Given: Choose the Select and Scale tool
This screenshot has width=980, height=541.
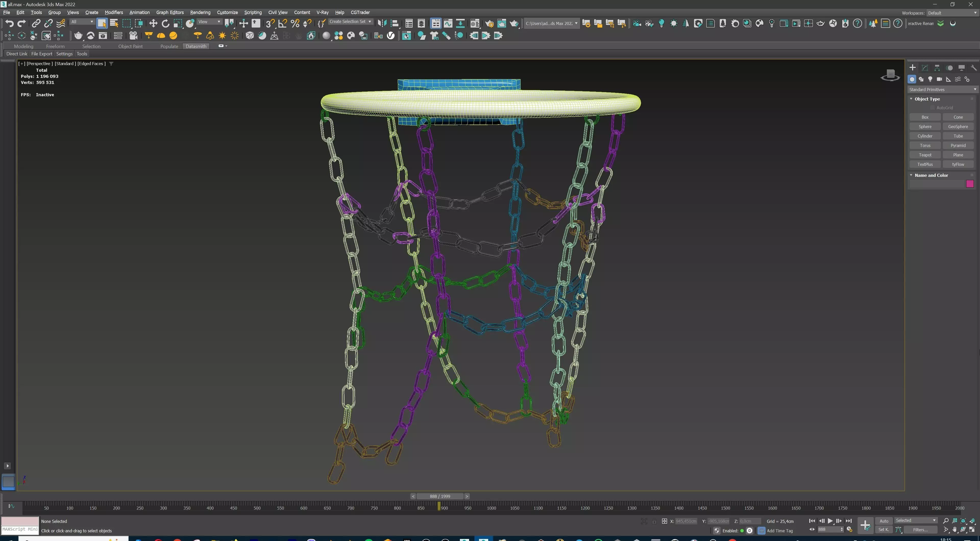Looking at the screenshot, I should pos(178,23).
